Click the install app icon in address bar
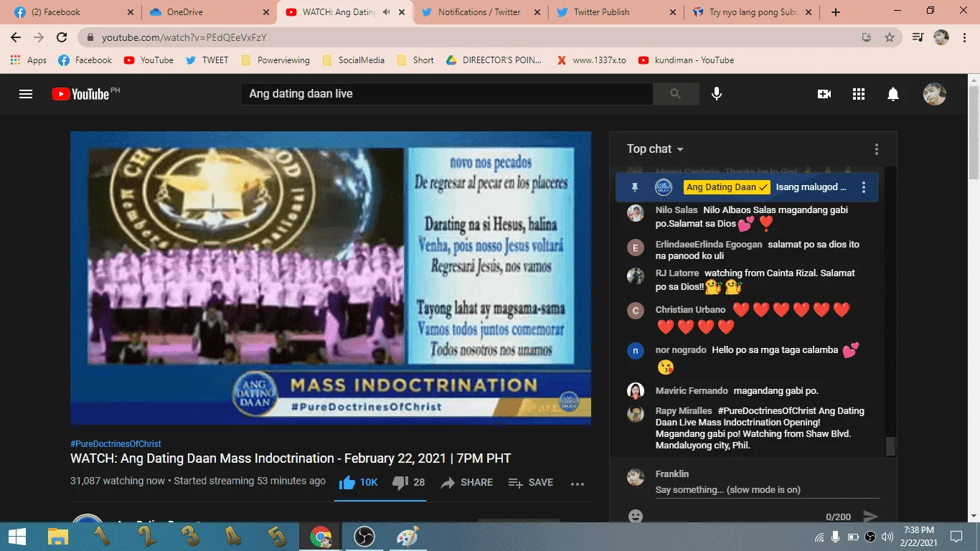Screen dimensions: 980x551 tap(867, 37)
